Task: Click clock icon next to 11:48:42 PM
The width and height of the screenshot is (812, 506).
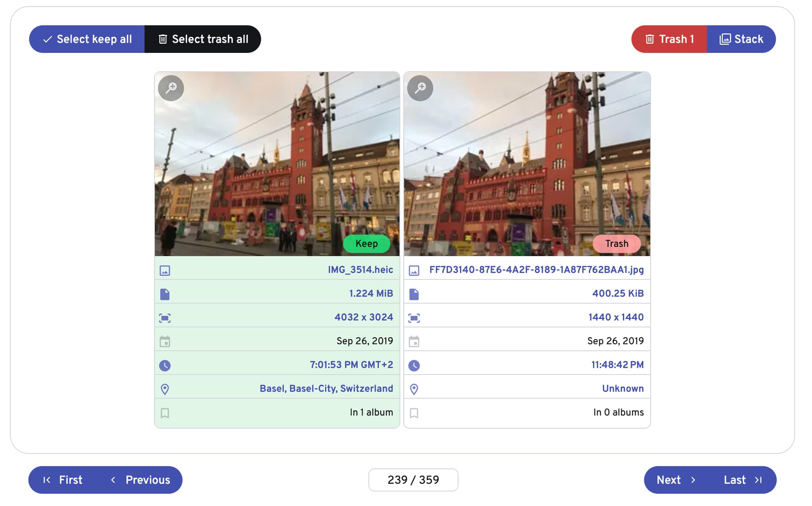Action: click(x=414, y=365)
